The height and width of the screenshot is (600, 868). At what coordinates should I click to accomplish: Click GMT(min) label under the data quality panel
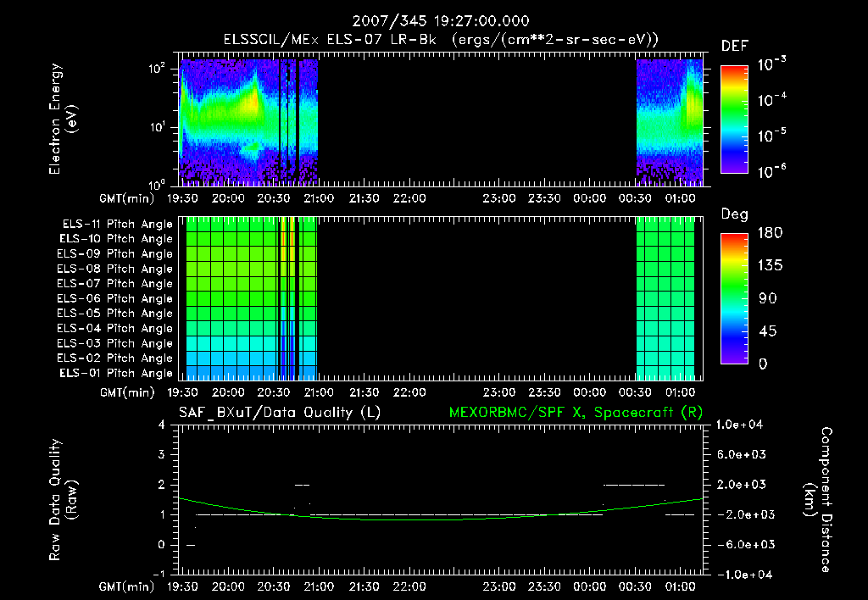pos(127,586)
